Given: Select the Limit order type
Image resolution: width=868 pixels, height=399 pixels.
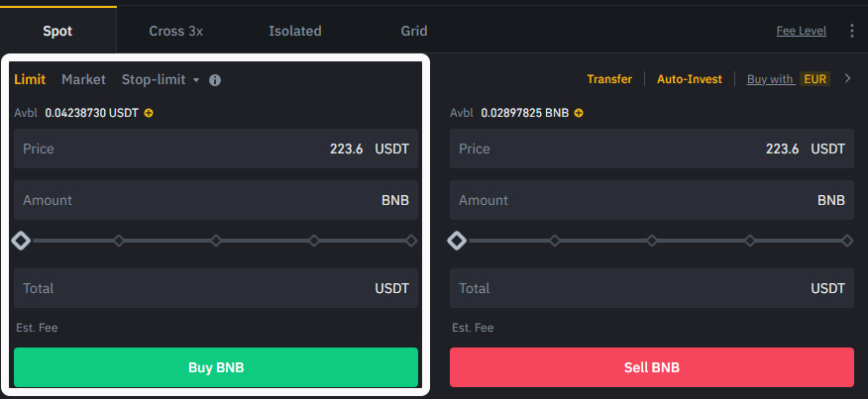Looking at the screenshot, I should [x=30, y=79].
